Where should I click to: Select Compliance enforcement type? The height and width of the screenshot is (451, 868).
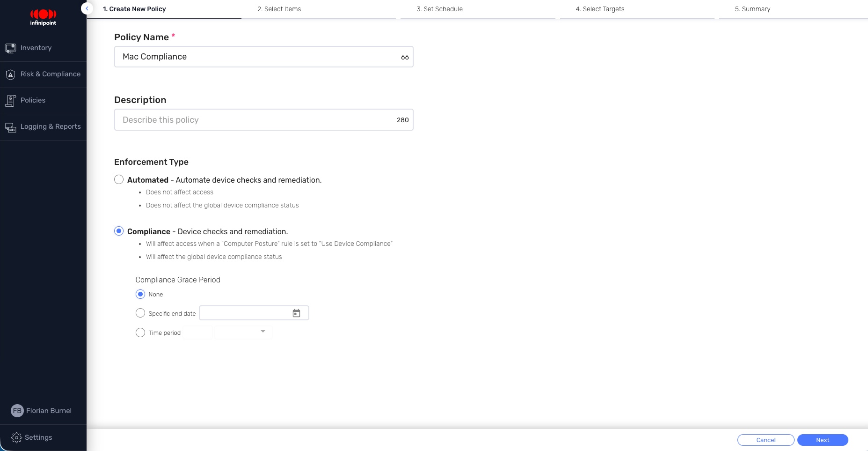click(x=119, y=231)
